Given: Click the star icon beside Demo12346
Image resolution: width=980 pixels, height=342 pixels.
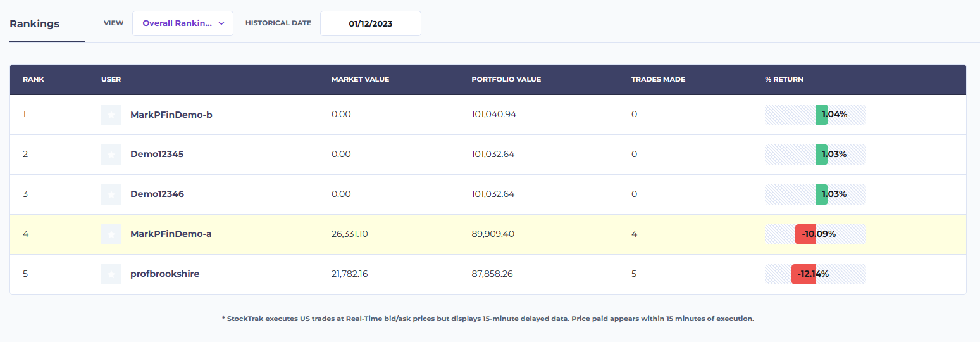Looking at the screenshot, I should tap(111, 194).
